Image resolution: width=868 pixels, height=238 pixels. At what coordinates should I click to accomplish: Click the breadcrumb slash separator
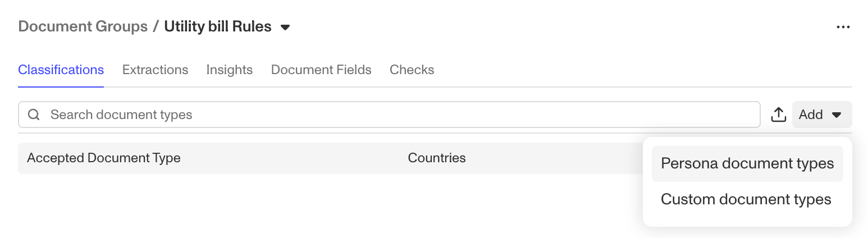pos(156,26)
